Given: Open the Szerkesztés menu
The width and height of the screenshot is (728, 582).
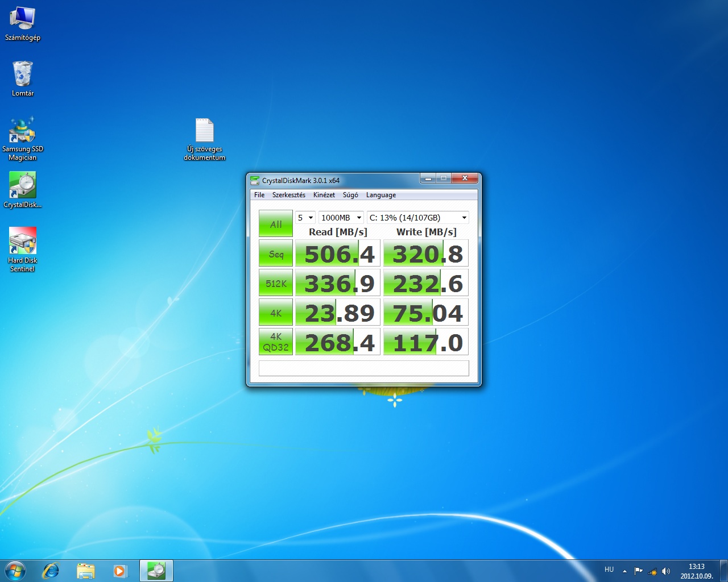Looking at the screenshot, I should click(289, 195).
